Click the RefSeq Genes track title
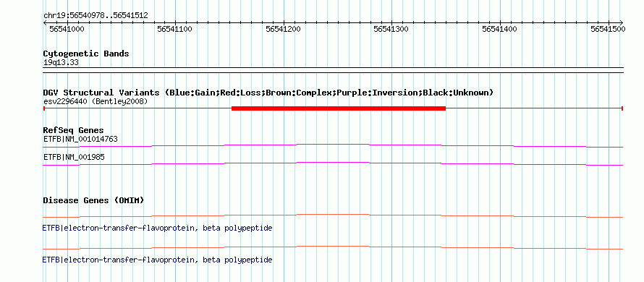 74,131
